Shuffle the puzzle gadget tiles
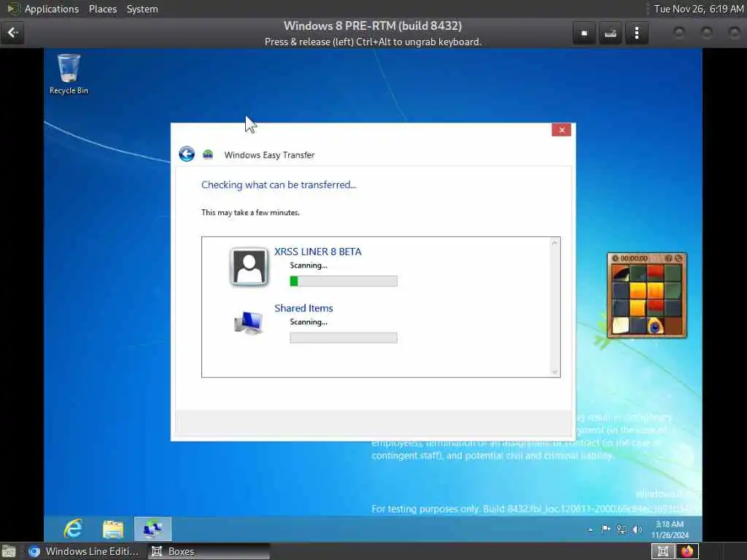 point(678,258)
